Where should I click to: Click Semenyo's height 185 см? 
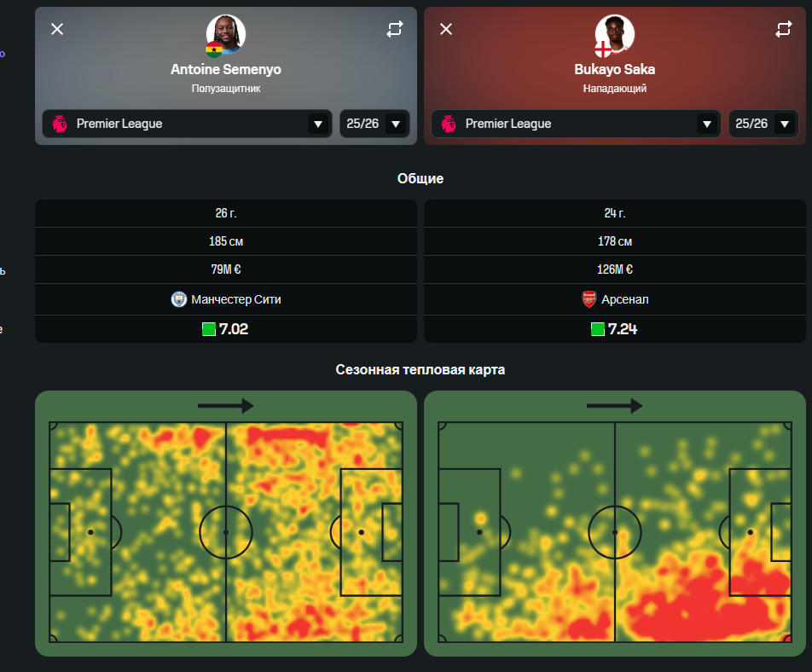(226, 241)
